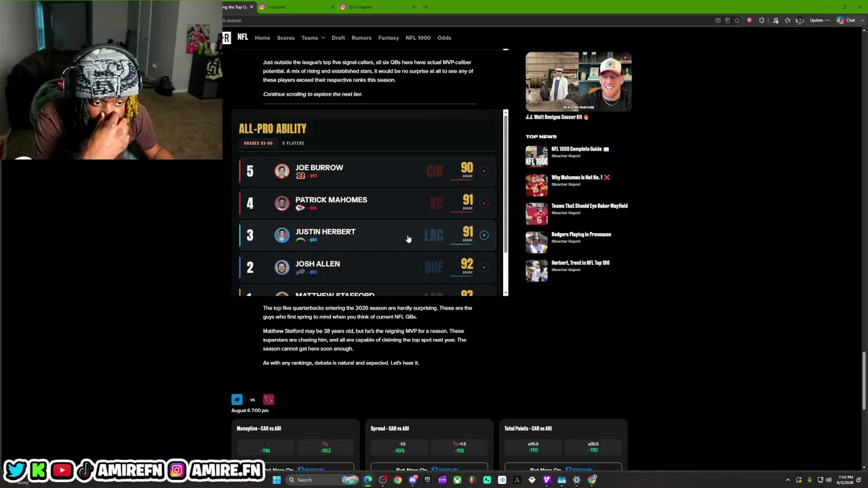Select the Panthers -116 moneyline odds

point(266,448)
